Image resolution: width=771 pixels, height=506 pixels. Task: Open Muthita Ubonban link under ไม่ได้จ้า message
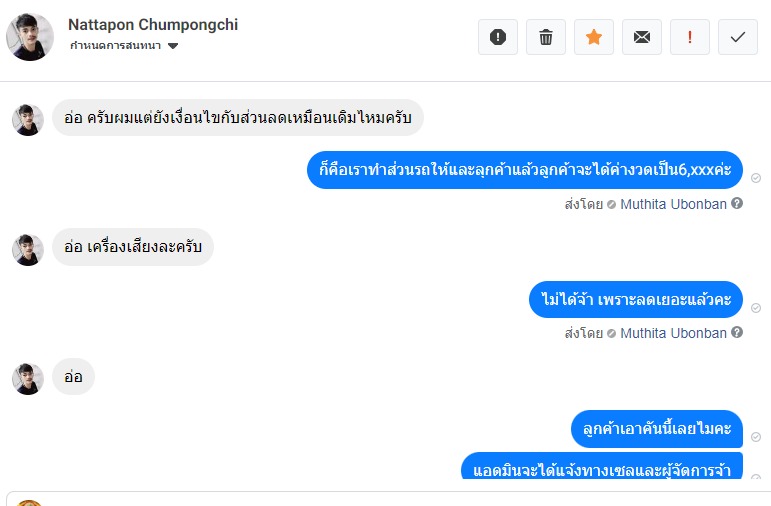click(x=673, y=333)
